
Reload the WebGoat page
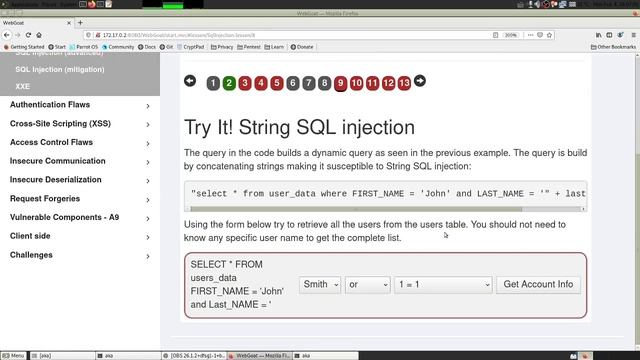pyautogui.click(x=28, y=35)
